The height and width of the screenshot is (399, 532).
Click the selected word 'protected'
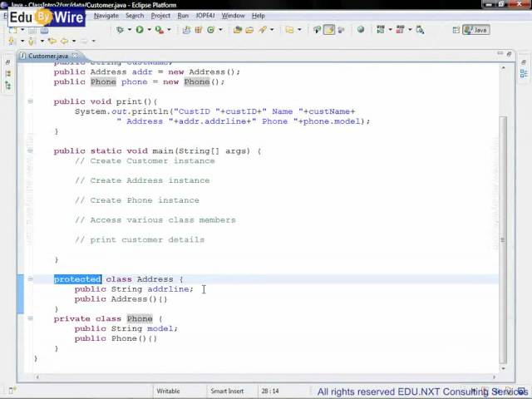pyautogui.click(x=77, y=279)
